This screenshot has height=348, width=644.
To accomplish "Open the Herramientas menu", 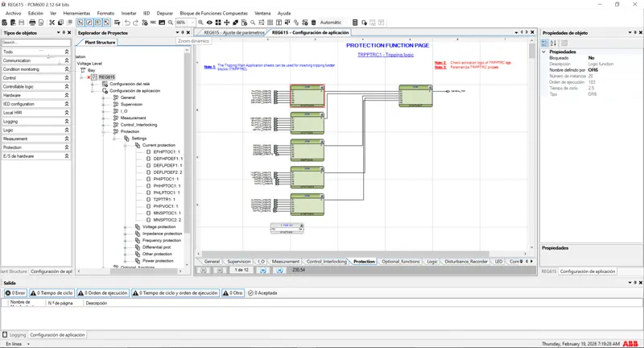I will pos(76,13).
